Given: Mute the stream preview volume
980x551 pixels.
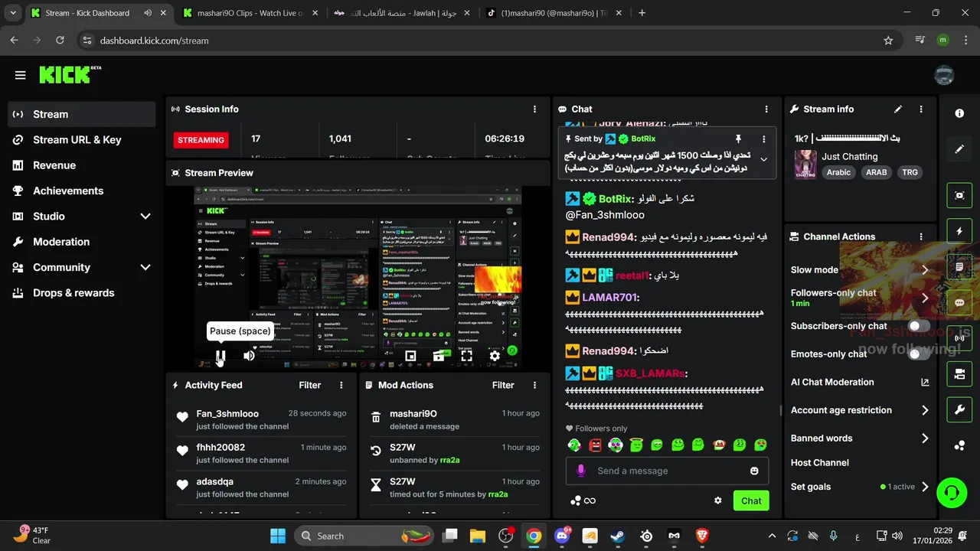Looking at the screenshot, I should (x=249, y=356).
